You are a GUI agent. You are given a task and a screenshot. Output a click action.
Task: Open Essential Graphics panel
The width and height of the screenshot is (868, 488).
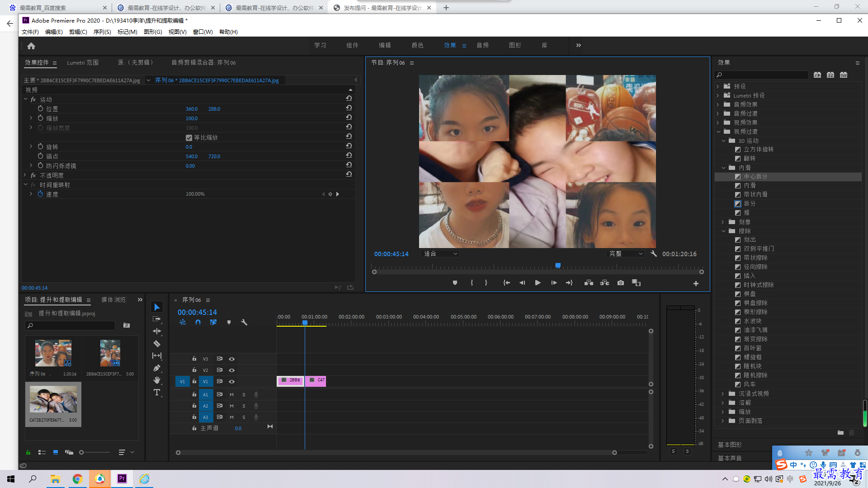coord(730,445)
